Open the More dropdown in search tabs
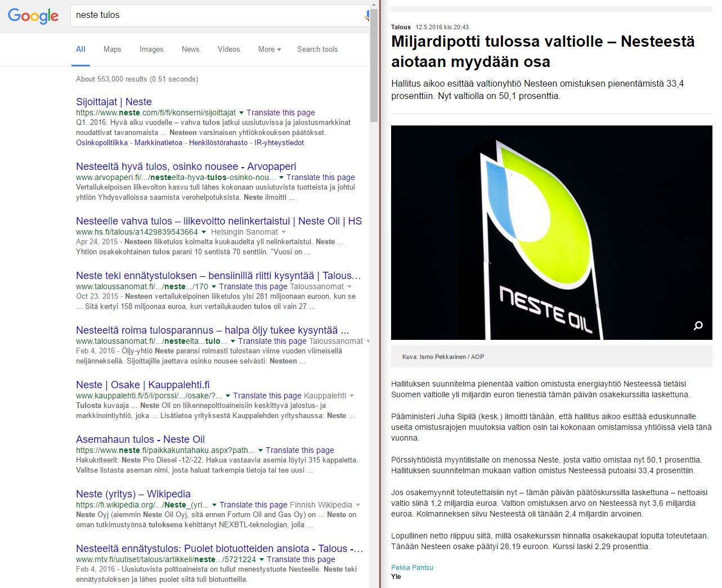Viewport: 722px width, 588px height. 269,49
